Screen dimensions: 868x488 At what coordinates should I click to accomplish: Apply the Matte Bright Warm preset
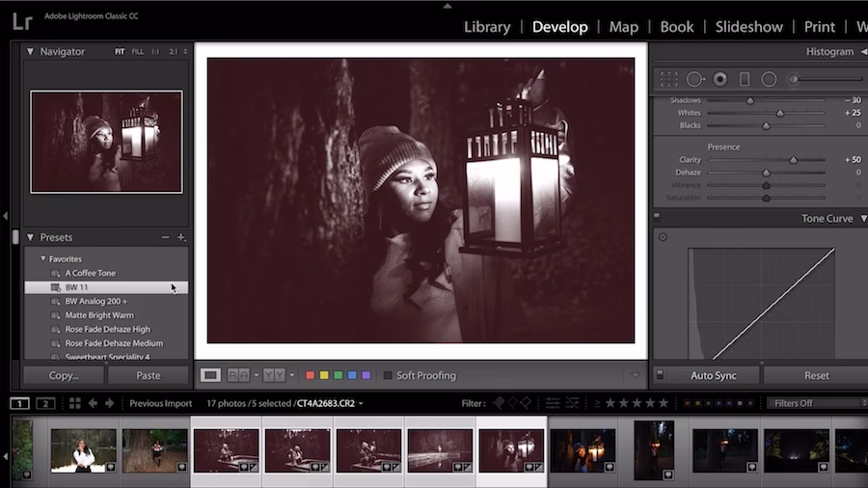click(x=99, y=315)
